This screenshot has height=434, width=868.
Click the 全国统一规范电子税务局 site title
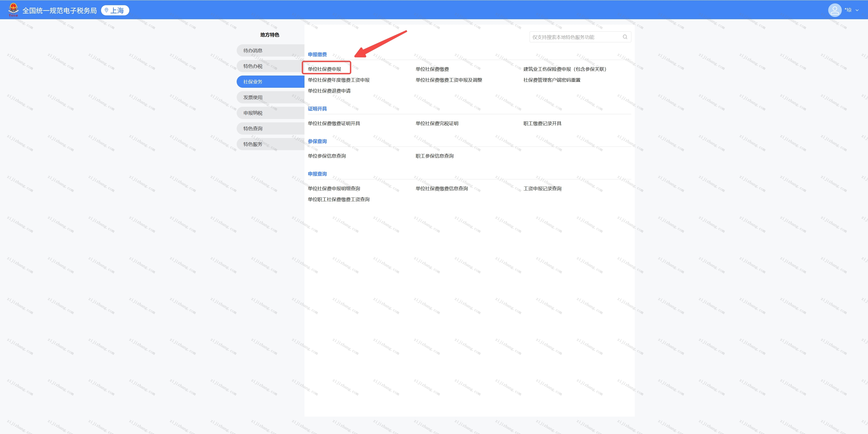(x=60, y=10)
